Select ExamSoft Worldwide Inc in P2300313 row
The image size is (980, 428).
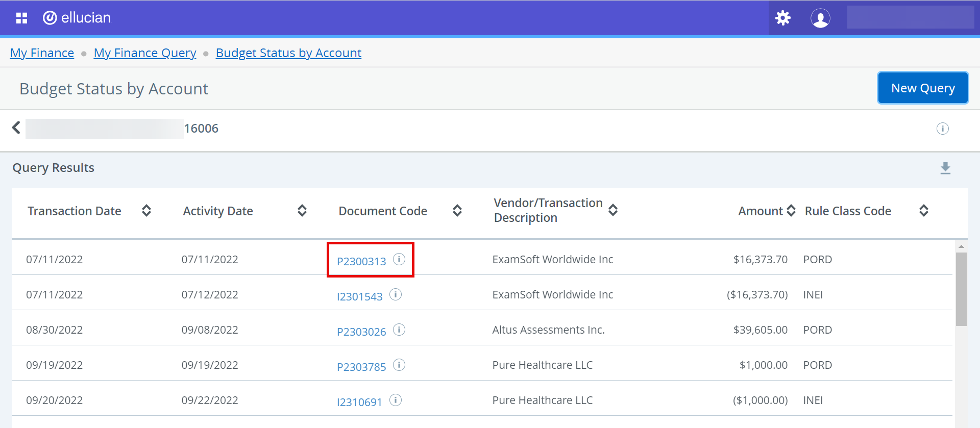point(553,260)
